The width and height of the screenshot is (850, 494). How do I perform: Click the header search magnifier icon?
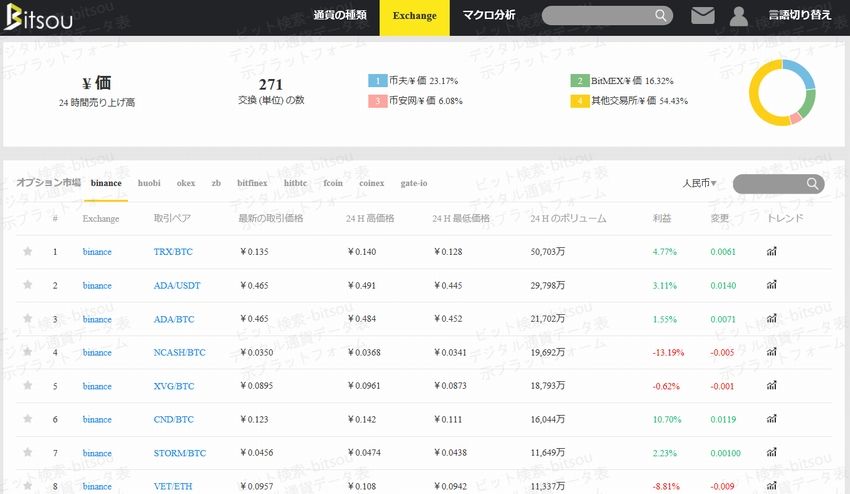(660, 15)
